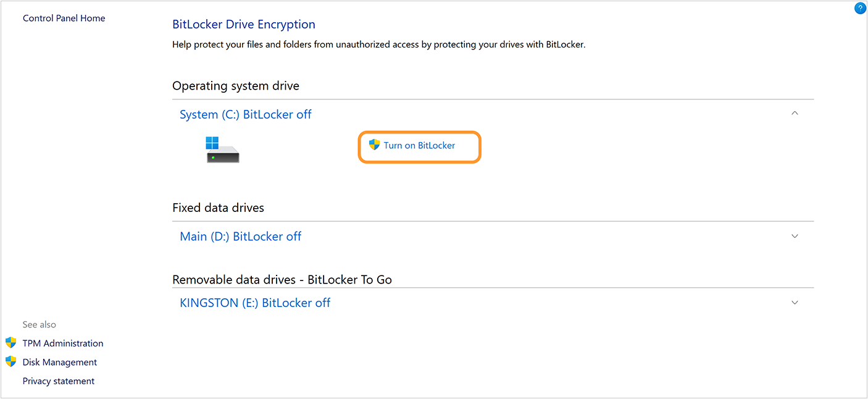868x399 pixels.
Task: Select the Main (D:) BitLocker off label
Action: (x=240, y=236)
